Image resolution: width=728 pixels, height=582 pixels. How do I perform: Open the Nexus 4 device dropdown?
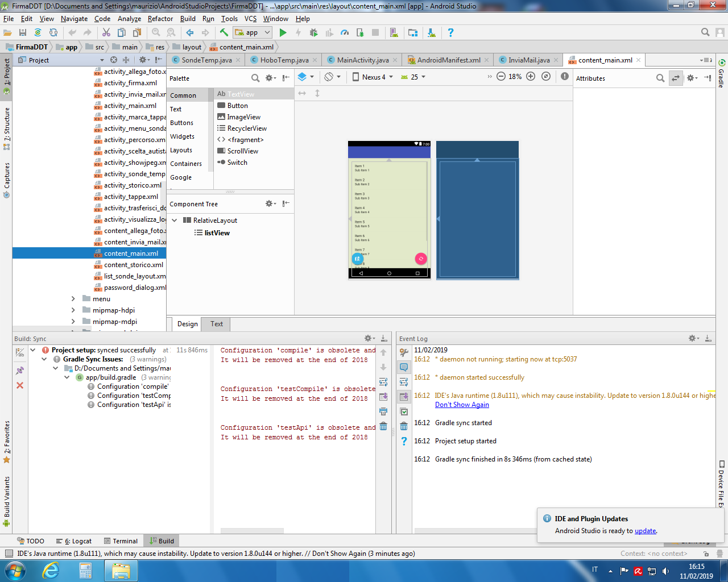373,77
